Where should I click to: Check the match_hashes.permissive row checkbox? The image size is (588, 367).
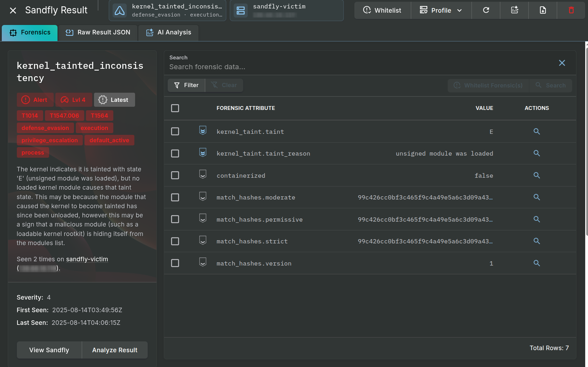(175, 219)
